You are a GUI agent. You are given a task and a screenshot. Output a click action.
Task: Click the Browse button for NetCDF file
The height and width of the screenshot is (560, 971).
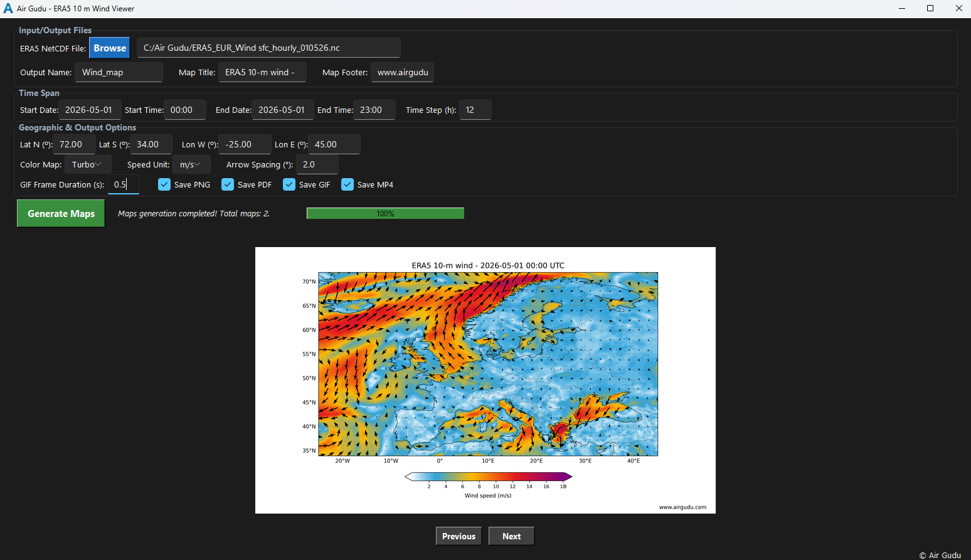tap(110, 48)
